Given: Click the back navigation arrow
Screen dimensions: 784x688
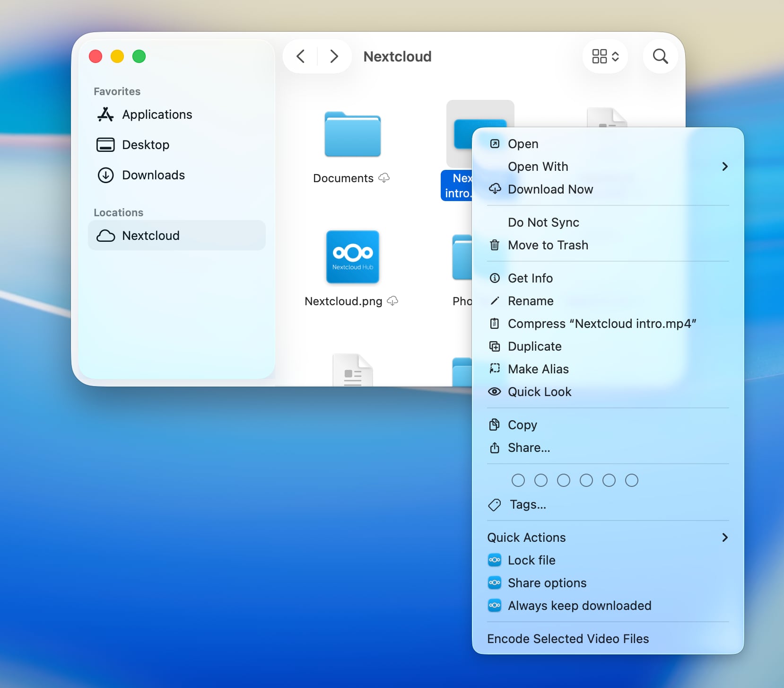Looking at the screenshot, I should coord(301,56).
